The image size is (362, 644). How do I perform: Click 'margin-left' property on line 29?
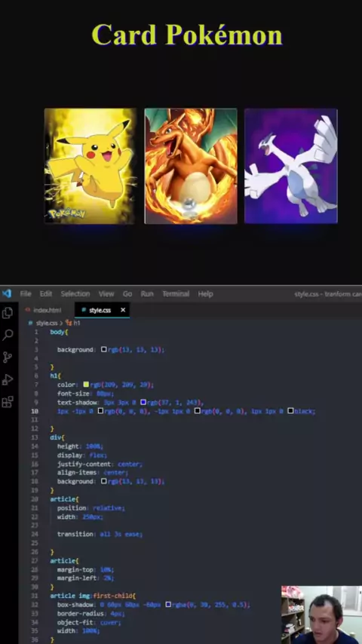coord(77,578)
